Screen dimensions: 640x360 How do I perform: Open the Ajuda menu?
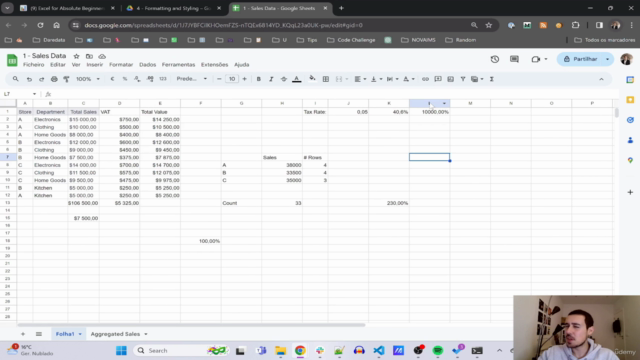[x=242, y=64]
